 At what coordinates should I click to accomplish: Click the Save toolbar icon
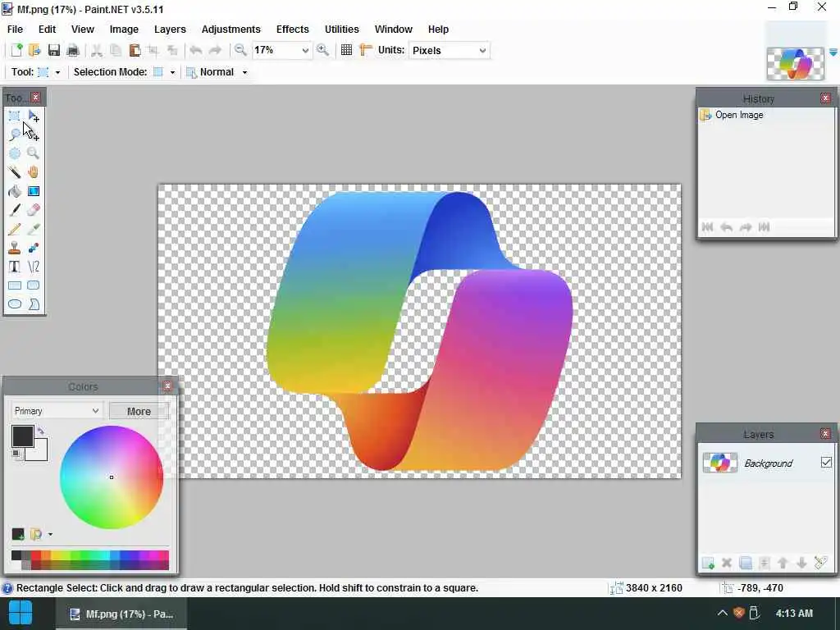pos(53,50)
